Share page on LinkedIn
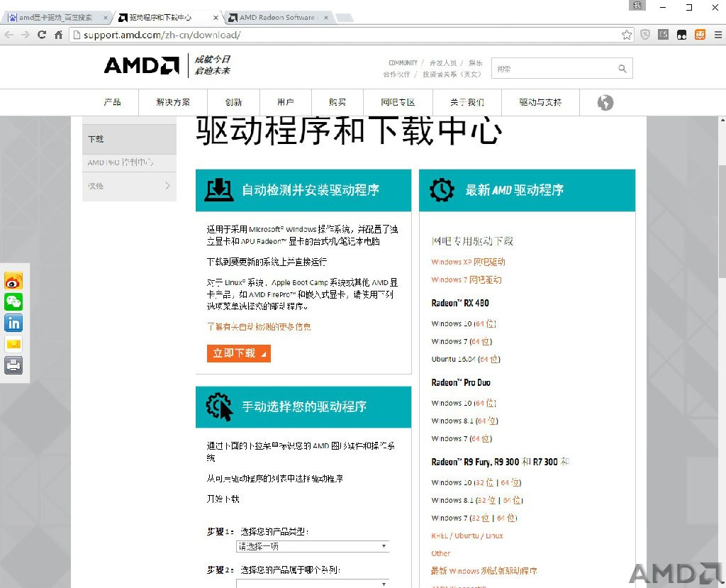726x588 pixels. (13, 323)
